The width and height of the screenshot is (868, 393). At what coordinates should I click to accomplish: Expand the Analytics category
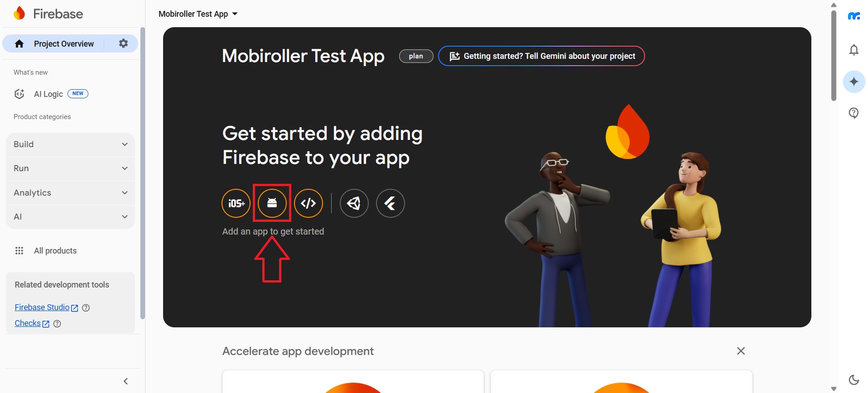point(70,193)
